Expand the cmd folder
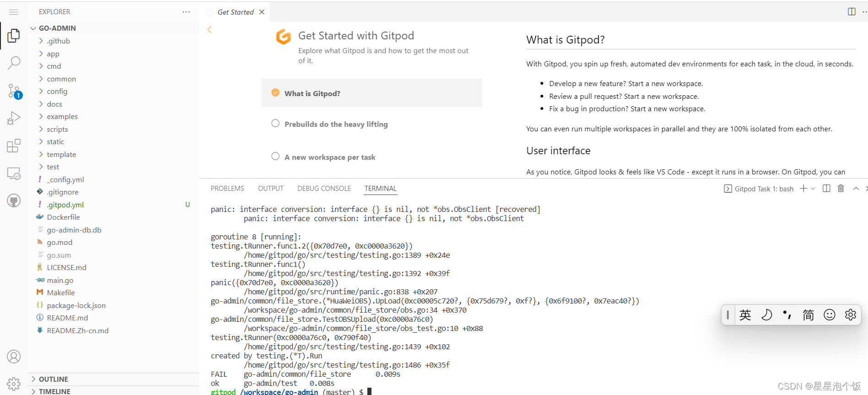868x395 pixels. (113, 66)
